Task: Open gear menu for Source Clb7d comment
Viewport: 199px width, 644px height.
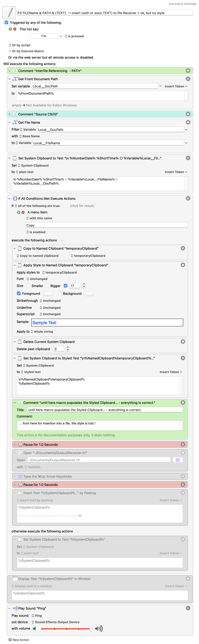Action: pos(188,114)
